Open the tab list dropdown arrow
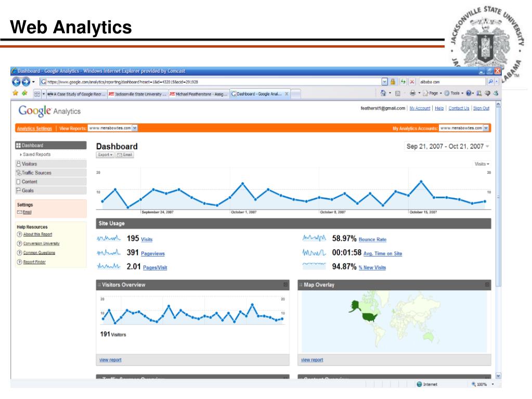This screenshot has height=399, width=532. (44, 94)
